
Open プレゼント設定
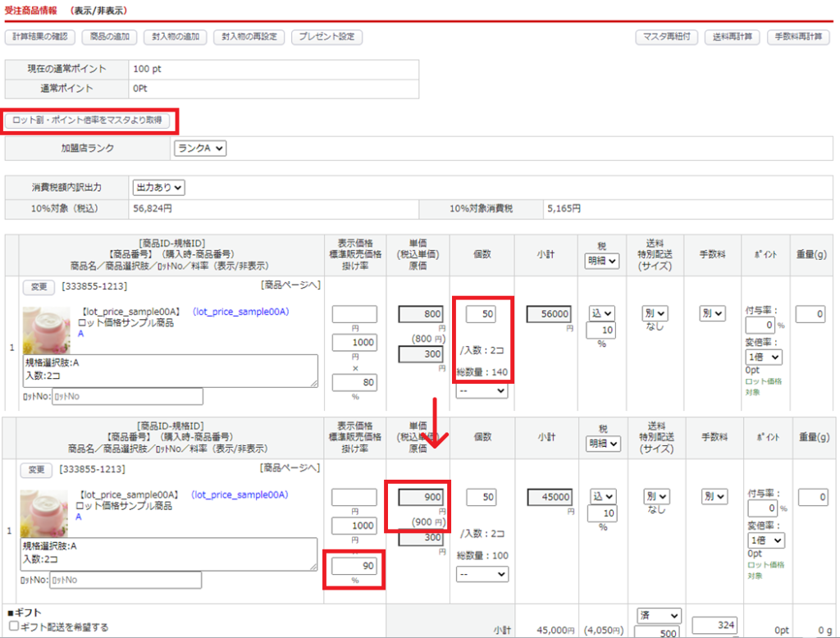click(326, 37)
